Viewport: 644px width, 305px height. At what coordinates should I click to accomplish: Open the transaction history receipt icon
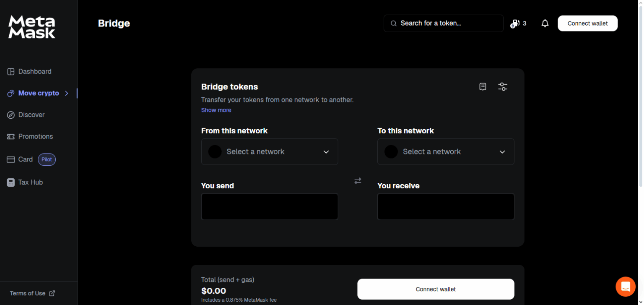click(483, 86)
